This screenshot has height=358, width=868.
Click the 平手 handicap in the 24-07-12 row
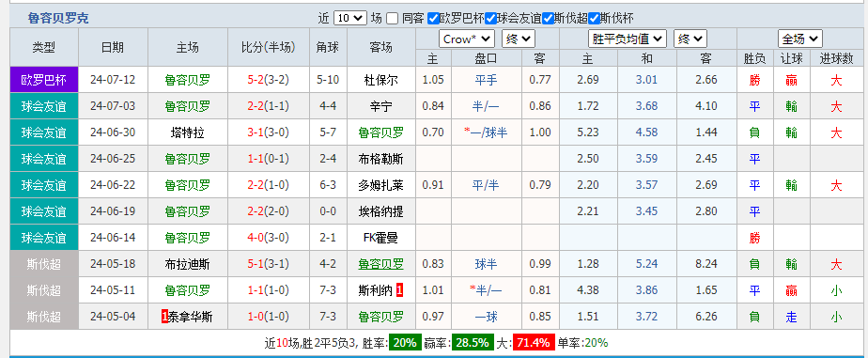click(x=486, y=80)
